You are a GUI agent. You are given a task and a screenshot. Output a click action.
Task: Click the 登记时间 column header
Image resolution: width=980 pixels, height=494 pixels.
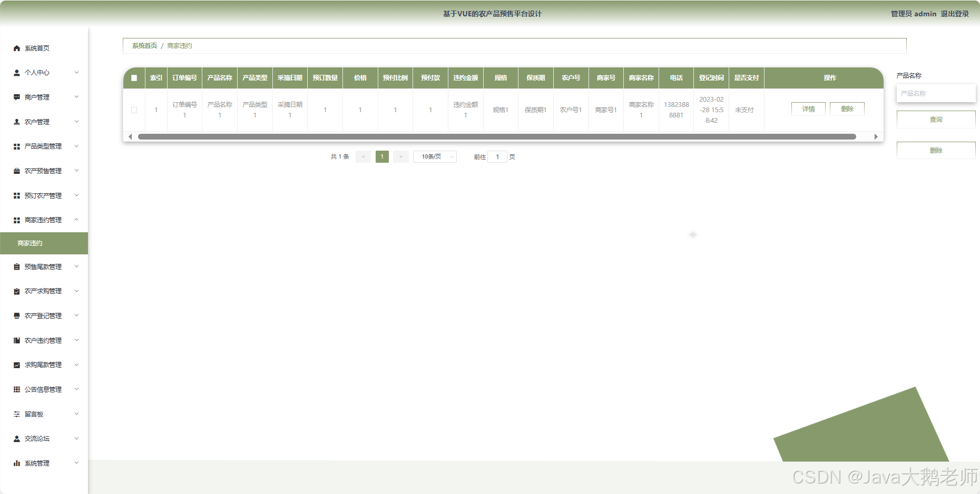pyautogui.click(x=711, y=78)
